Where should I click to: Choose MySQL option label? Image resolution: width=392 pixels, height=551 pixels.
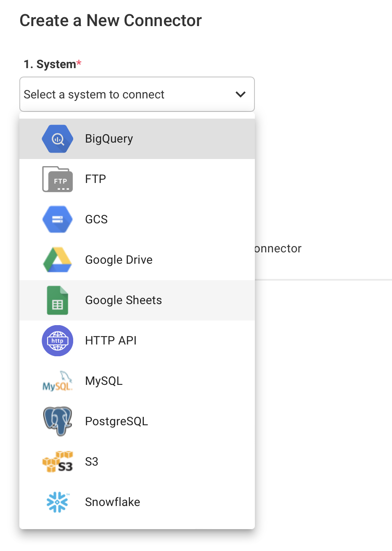(x=104, y=381)
